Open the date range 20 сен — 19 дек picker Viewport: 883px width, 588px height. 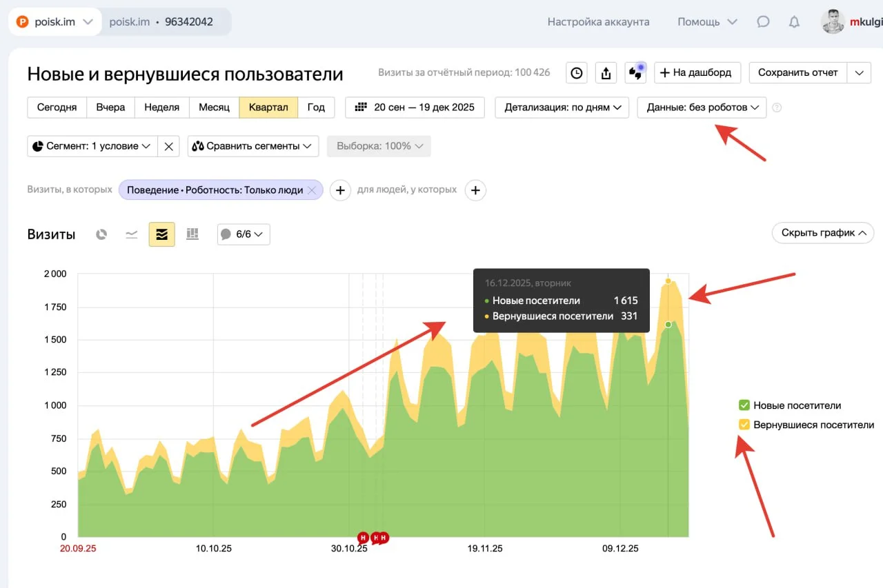tap(415, 108)
